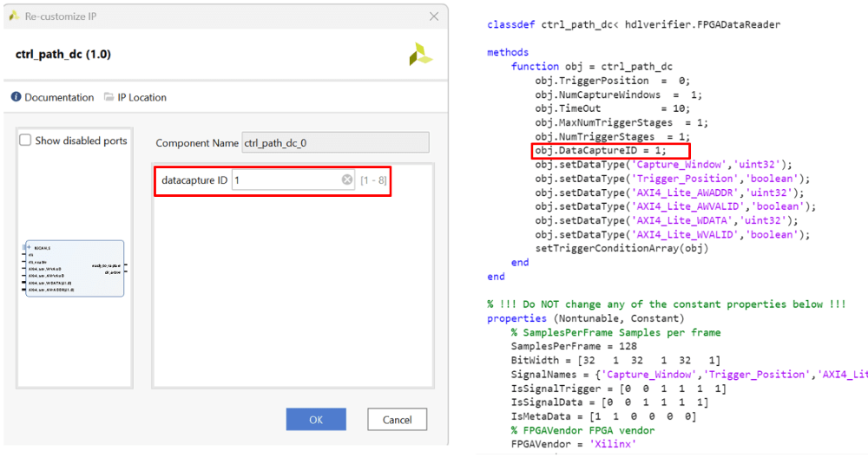Click the 'Do NOT change' comment line

pyautogui.click(x=667, y=304)
